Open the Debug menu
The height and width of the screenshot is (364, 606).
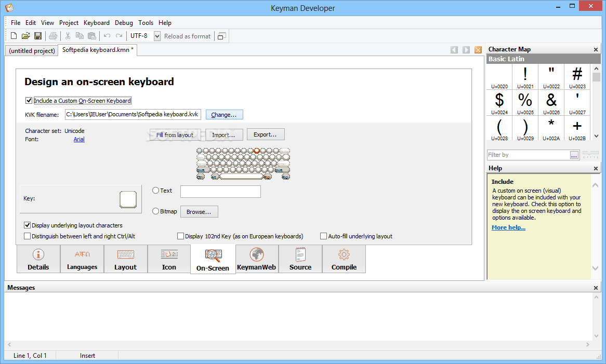click(x=124, y=23)
